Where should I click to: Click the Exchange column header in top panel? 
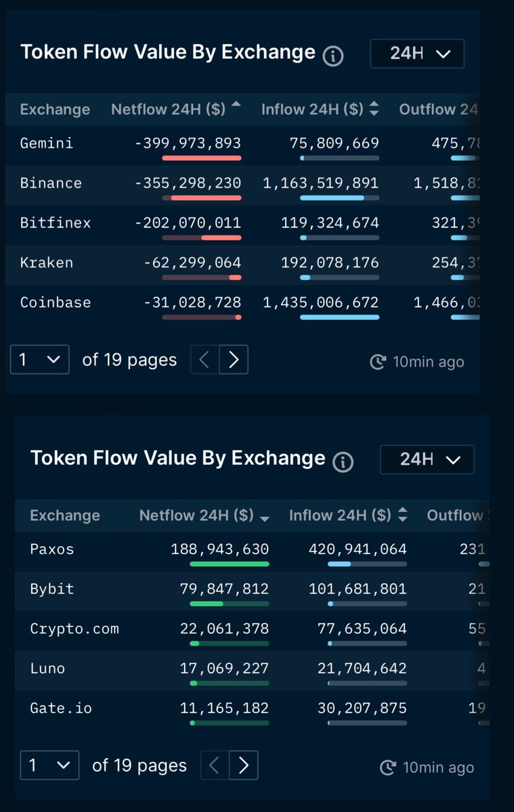tap(55, 109)
